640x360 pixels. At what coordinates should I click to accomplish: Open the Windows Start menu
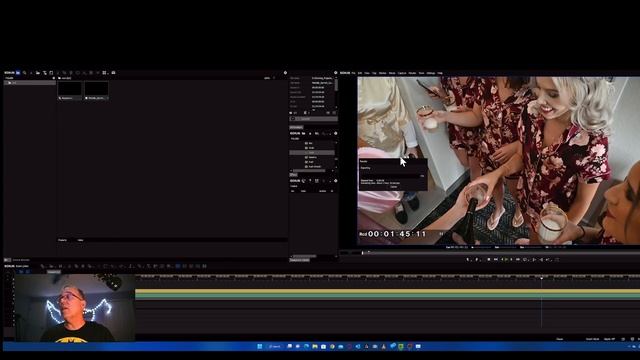coord(260,347)
